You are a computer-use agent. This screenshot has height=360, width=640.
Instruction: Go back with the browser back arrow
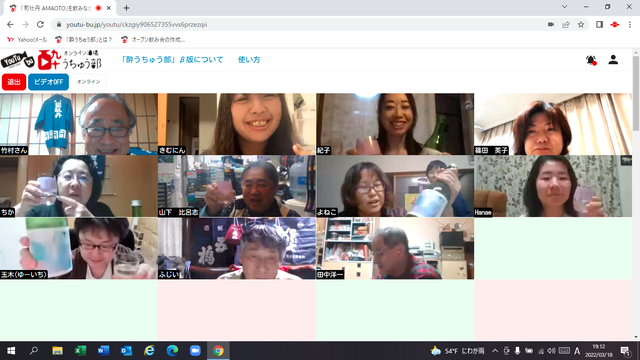tap(10, 24)
